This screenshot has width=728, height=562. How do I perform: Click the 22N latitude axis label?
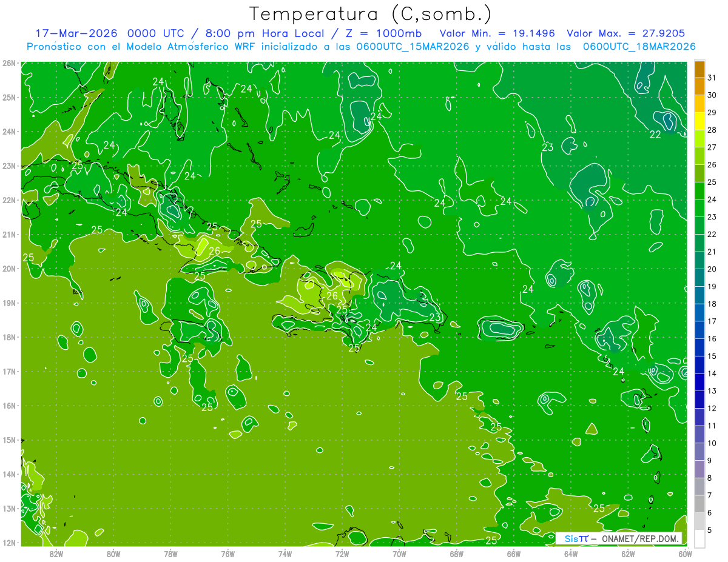click(8, 200)
